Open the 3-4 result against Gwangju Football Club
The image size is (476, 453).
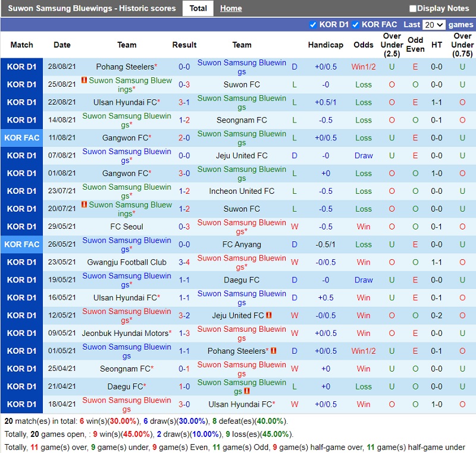coord(184,262)
